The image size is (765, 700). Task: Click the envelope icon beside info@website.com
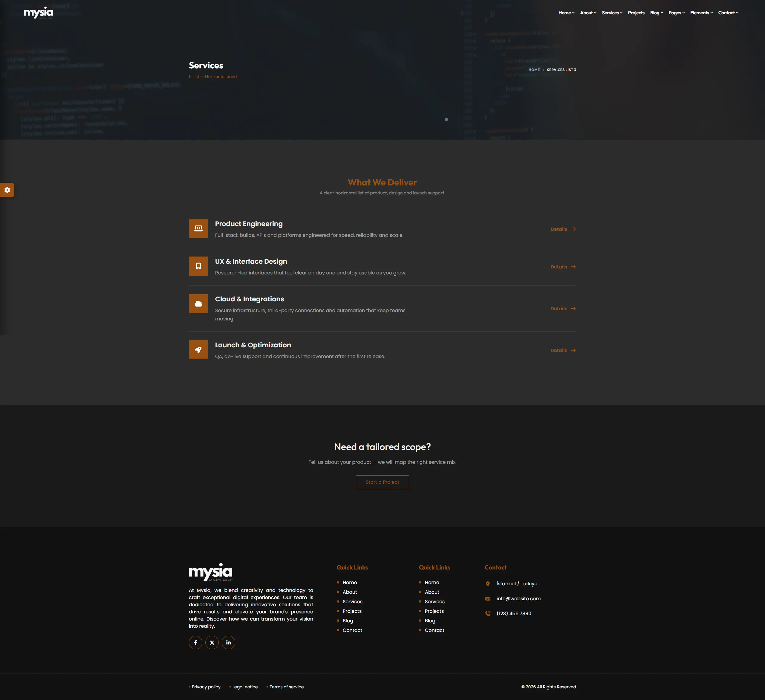tap(488, 598)
